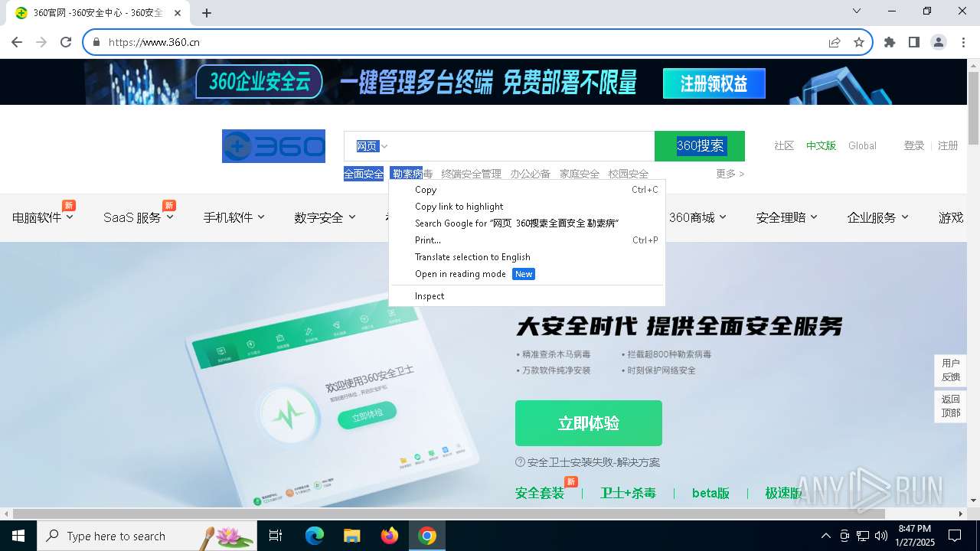Toggle the browser side panel icon
This screenshot has height=551, width=980.
pos(914,42)
